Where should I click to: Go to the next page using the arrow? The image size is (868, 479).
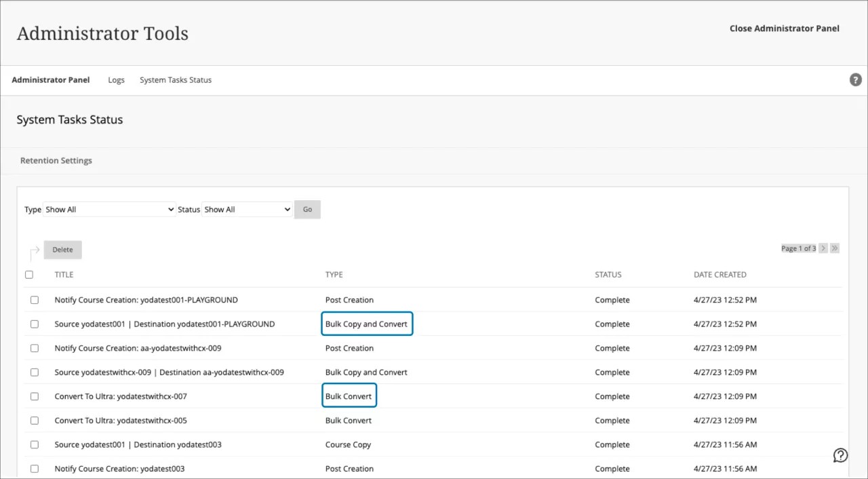(x=823, y=248)
